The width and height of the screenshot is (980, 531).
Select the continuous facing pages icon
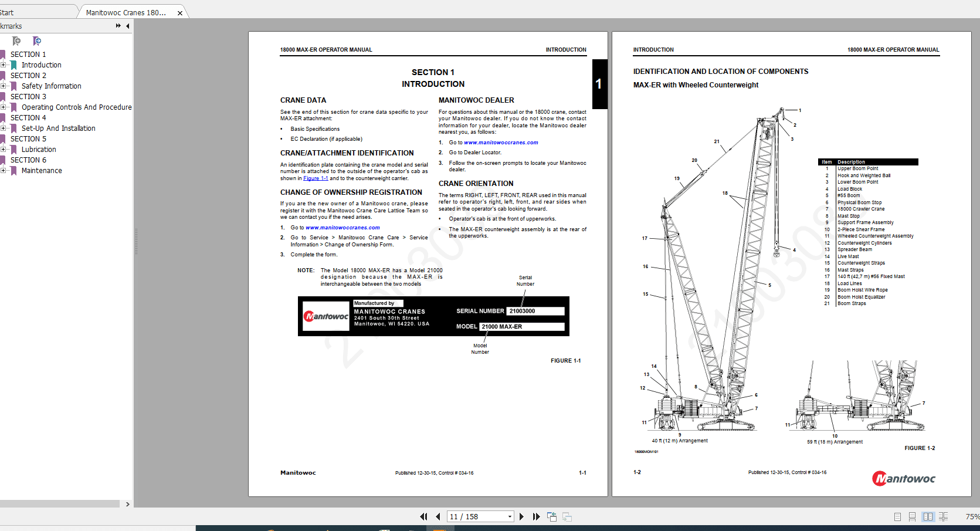point(943,517)
